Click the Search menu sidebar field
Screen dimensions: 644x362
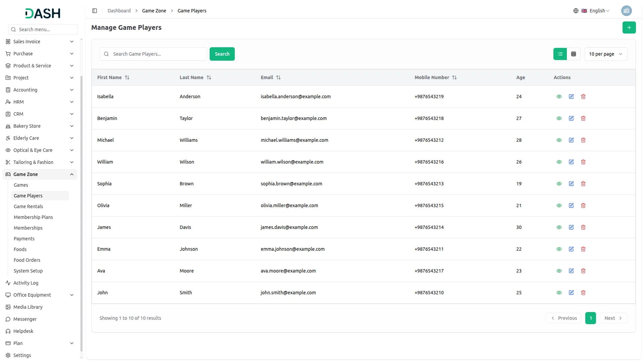pos(43,29)
